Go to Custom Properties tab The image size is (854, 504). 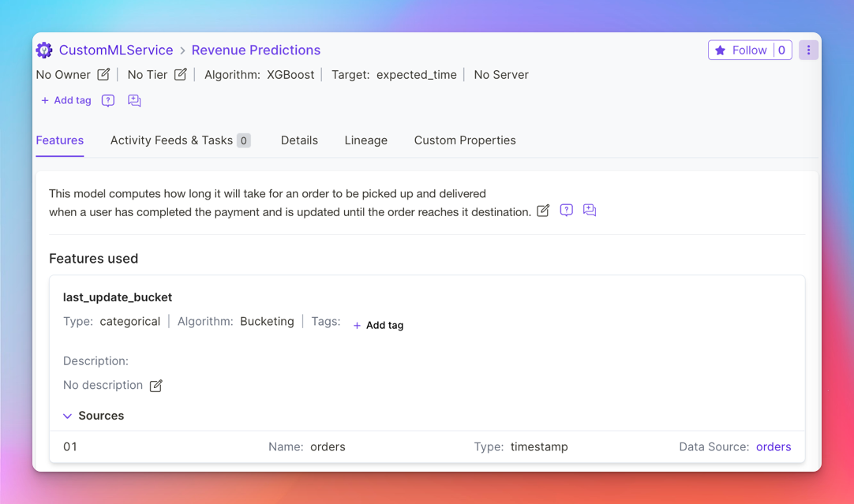point(465,140)
